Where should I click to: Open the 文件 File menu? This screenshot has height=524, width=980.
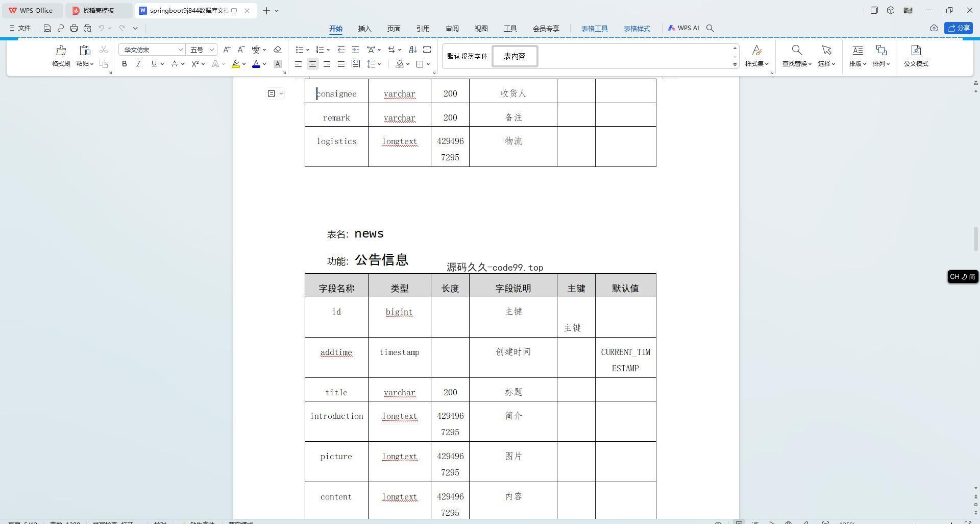point(20,28)
